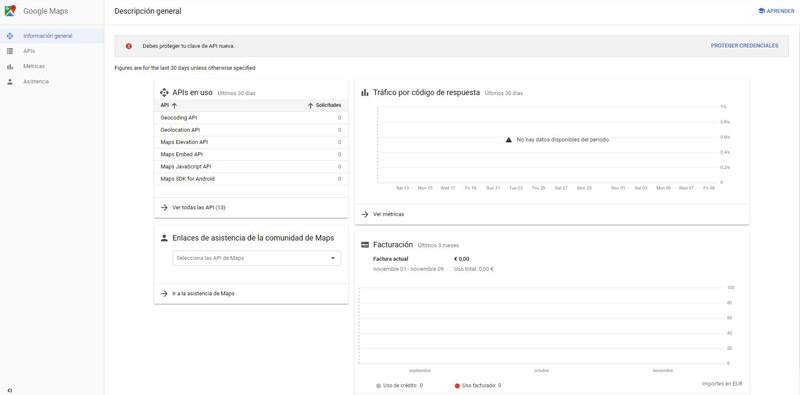
Task: Sort by the Solicitudes column arrow
Action: [310, 106]
